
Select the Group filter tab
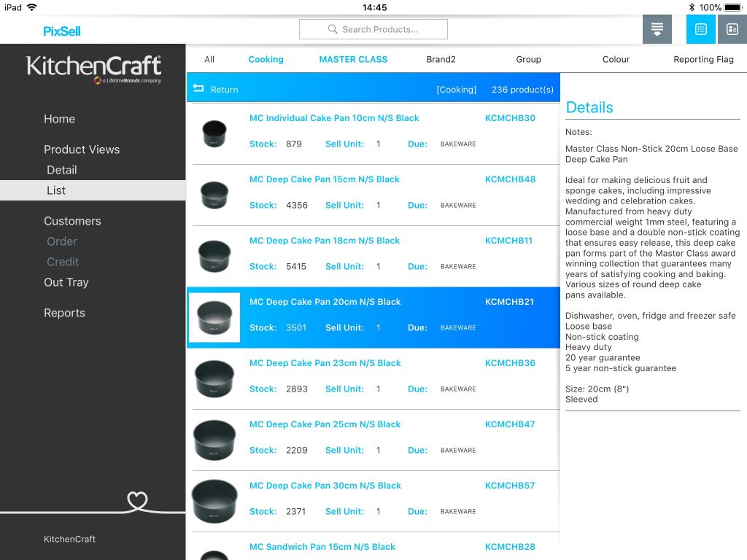click(x=528, y=59)
